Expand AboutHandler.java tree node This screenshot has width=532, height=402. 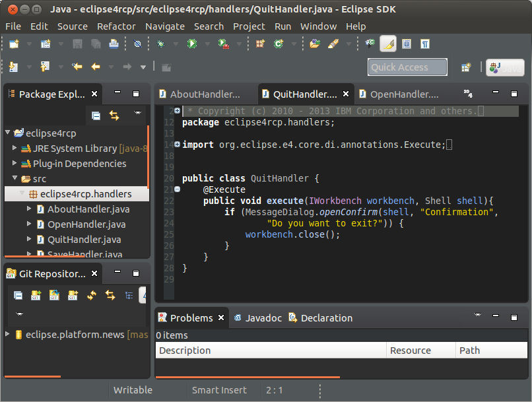(x=29, y=209)
